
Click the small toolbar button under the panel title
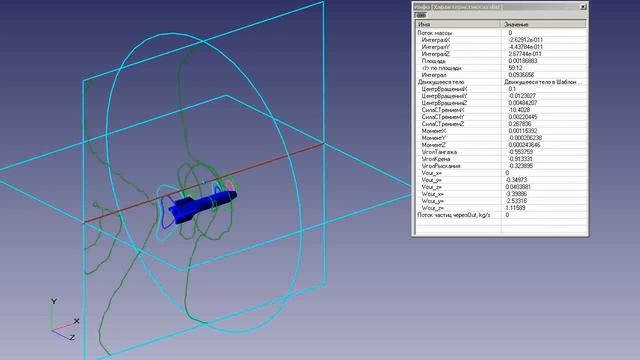(x=420, y=15)
